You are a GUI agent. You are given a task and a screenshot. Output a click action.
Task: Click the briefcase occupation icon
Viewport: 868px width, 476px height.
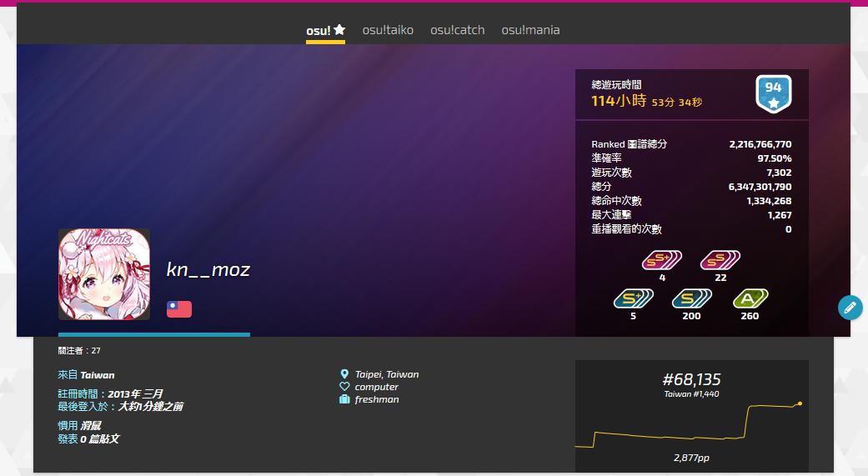pos(344,399)
